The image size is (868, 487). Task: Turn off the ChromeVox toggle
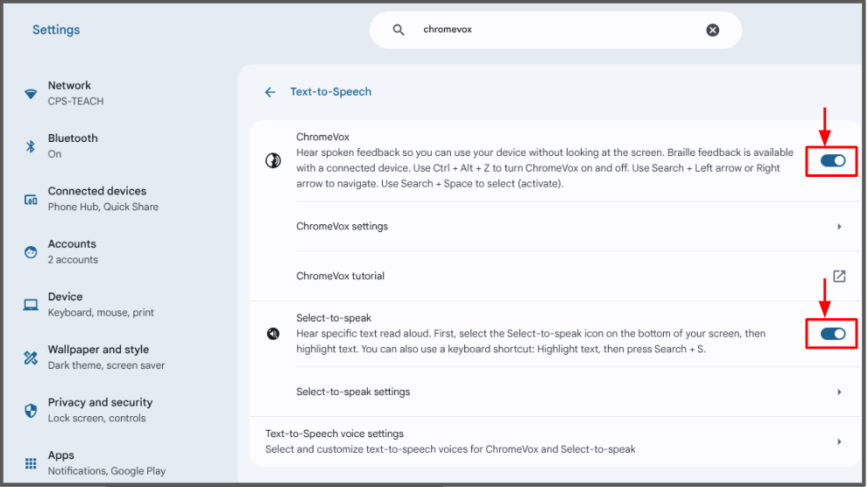tap(833, 160)
